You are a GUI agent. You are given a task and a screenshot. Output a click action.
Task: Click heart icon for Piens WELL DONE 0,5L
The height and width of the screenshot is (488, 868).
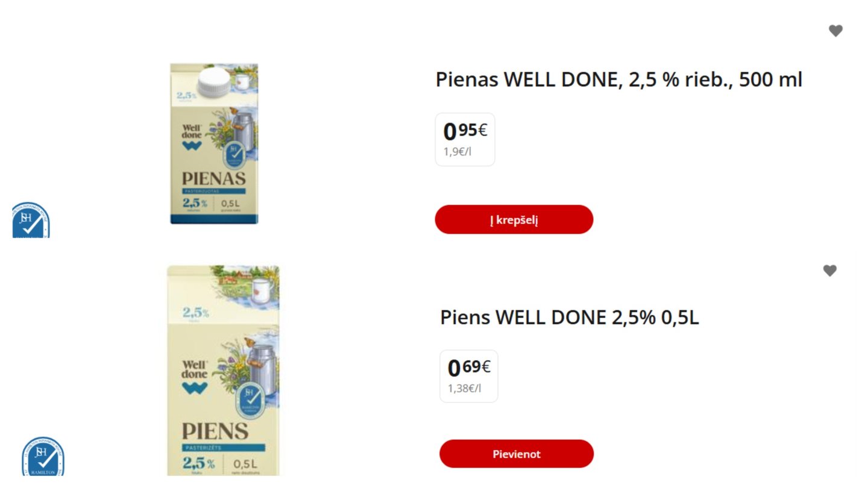(829, 271)
